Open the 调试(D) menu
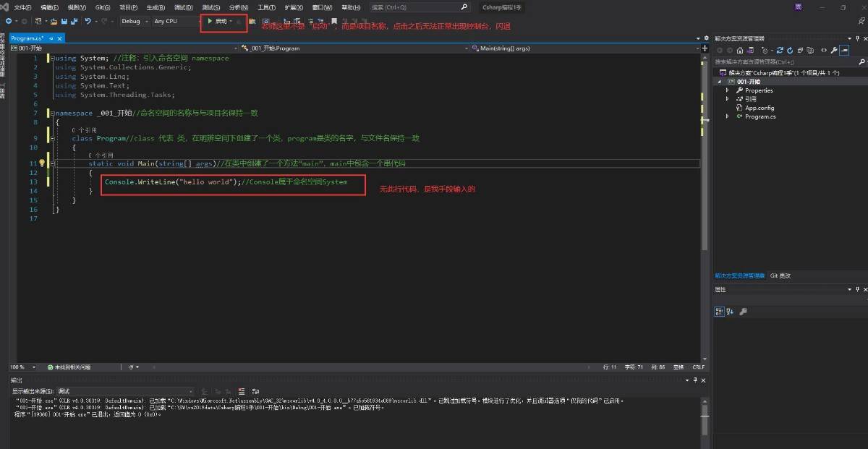This screenshot has height=449, width=868. pyautogui.click(x=184, y=7)
